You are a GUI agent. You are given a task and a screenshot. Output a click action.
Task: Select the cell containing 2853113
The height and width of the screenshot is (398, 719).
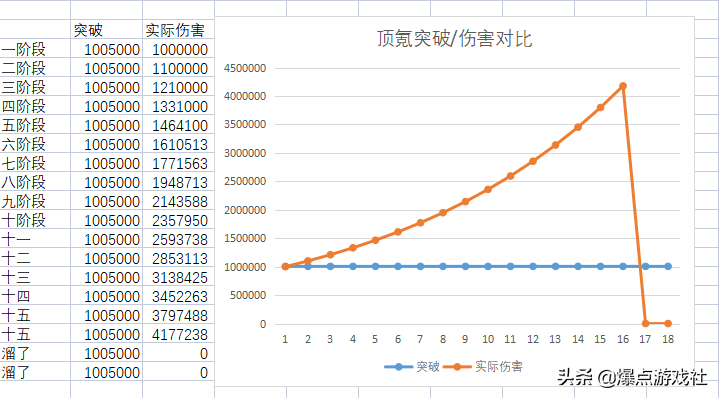178,258
